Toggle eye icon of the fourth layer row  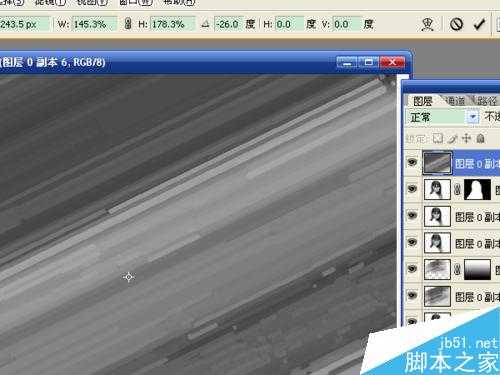pyautogui.click(x=412, y=242)
